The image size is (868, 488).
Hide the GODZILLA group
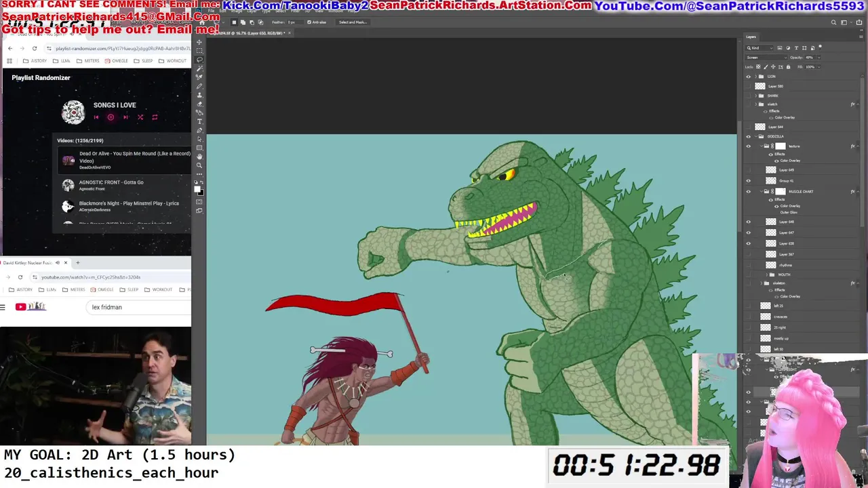749,136
